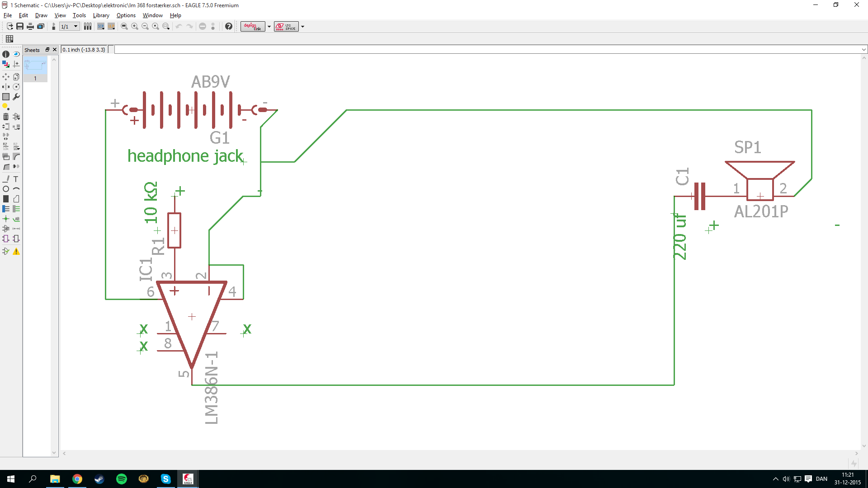Viewport: 868px width, 488px height.
Task: Click the LTC SPICE button
Action: point(286,26)
